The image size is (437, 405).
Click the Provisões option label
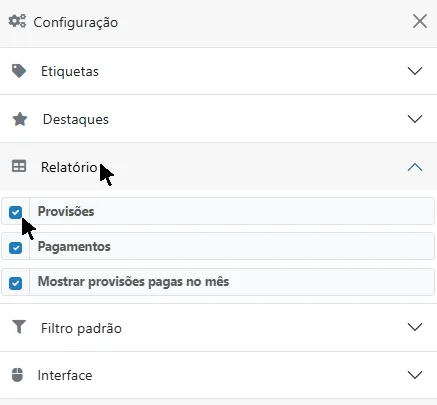pos(66,211)
